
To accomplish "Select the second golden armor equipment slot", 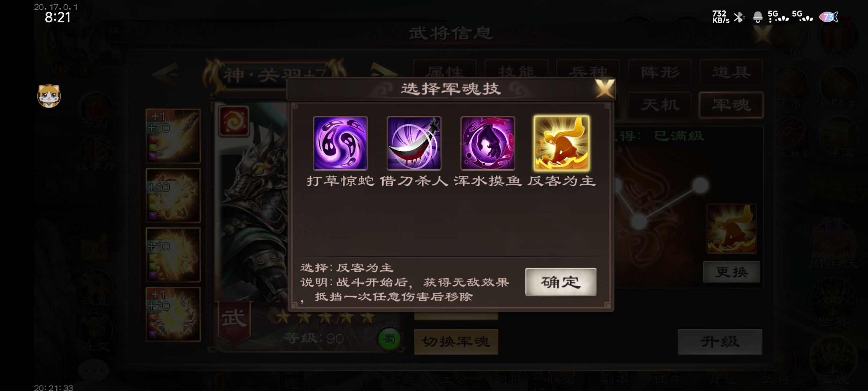I will 173,195.
